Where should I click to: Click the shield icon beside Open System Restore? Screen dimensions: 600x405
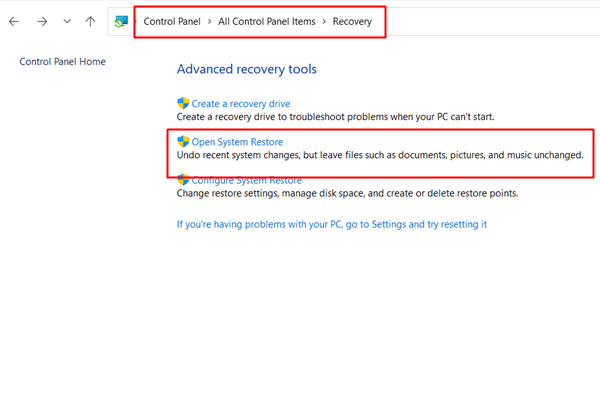(x=183, y=142)
